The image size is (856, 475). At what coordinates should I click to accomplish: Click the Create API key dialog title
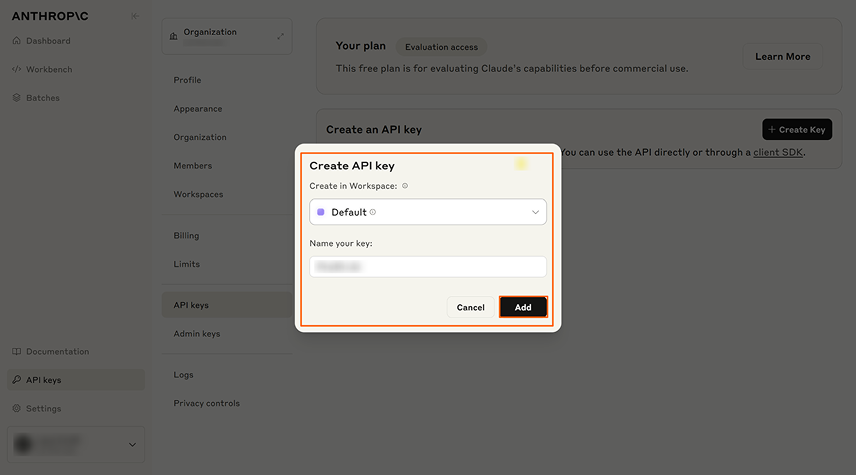click(352, 165)
